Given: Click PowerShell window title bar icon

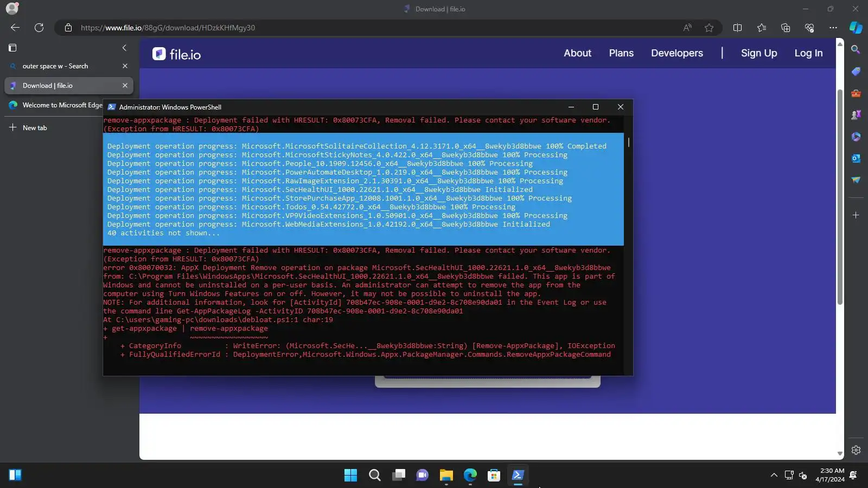Looking at the screenshot, I should (112, 107).
